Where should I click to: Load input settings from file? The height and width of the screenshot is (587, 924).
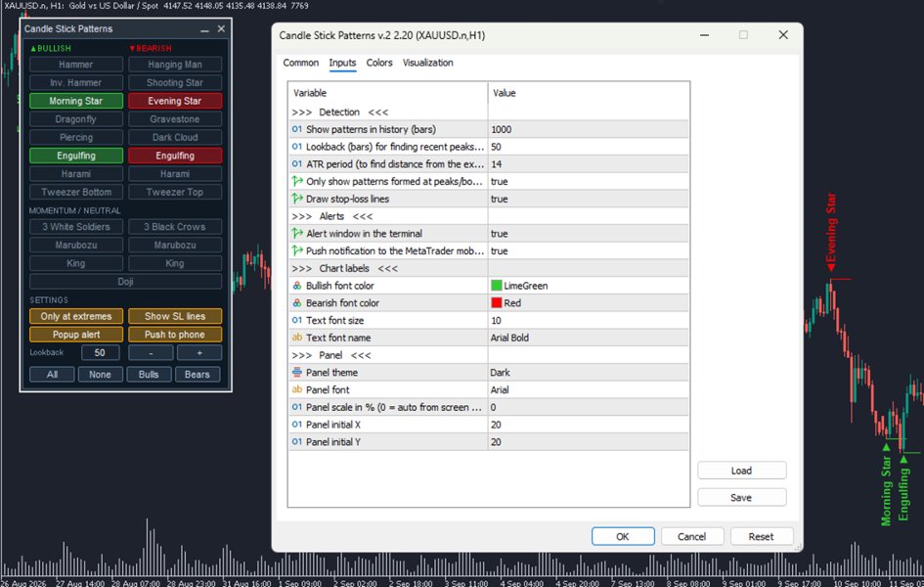point(741,471)
